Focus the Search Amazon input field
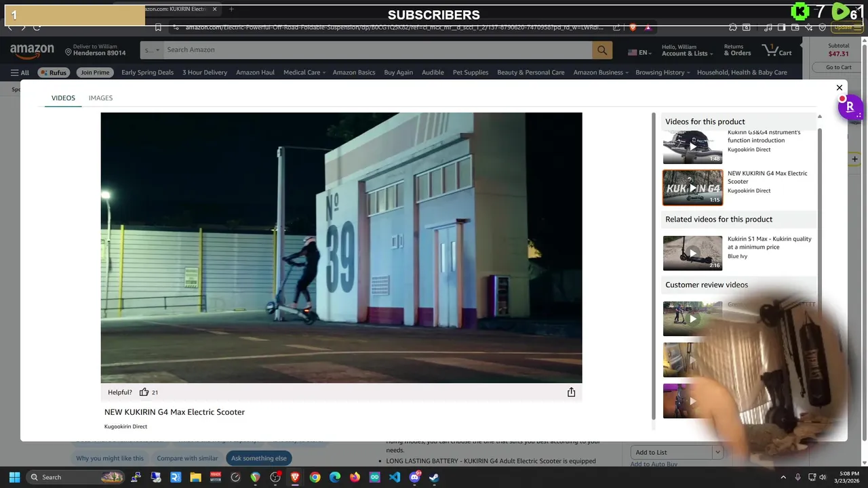868x488 pixels. tap(377, 50)
